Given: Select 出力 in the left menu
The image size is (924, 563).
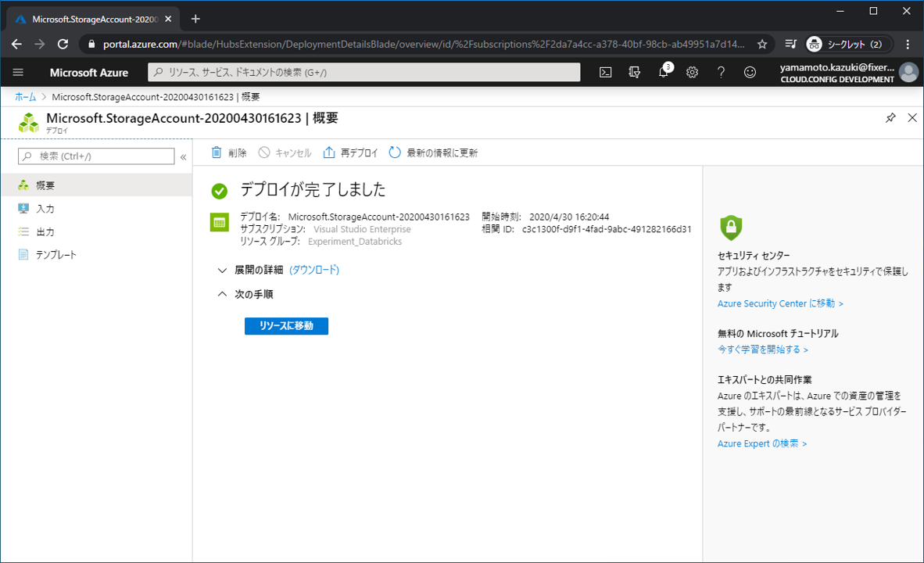Looking at the screenshot, I should (x=45, y=232).
